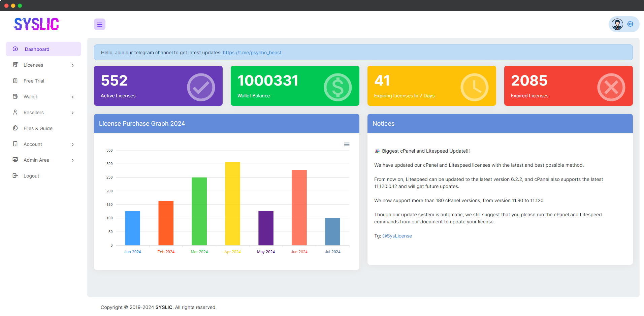
Task: Expand the Admin Area chevron
Action: 73,160
